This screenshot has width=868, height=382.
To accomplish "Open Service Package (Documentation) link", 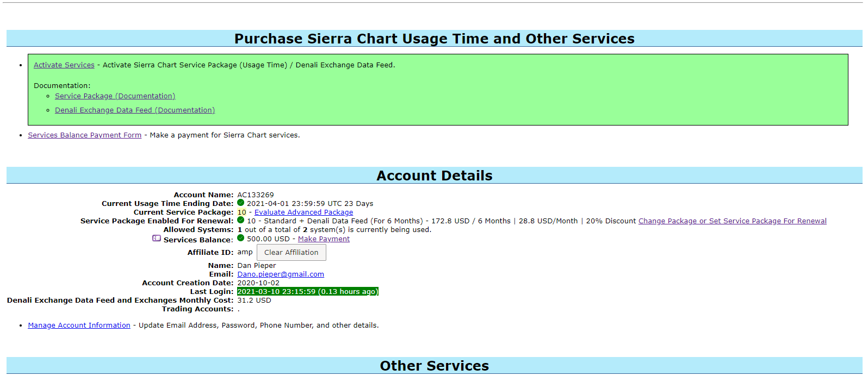I will (115, 96).
